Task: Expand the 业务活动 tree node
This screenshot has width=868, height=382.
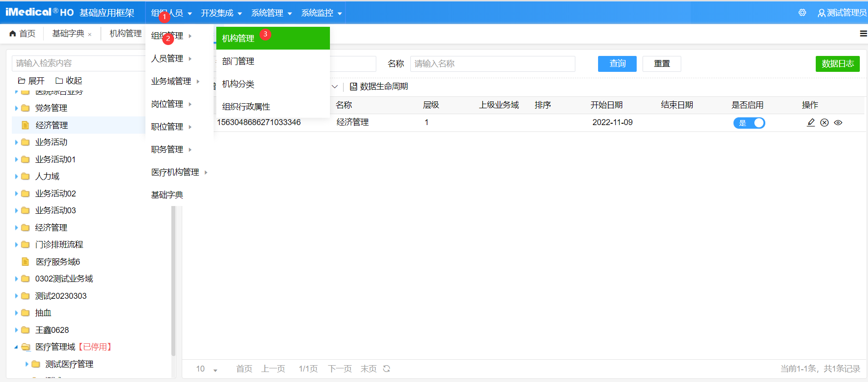Action: click(x=16, y=142)
